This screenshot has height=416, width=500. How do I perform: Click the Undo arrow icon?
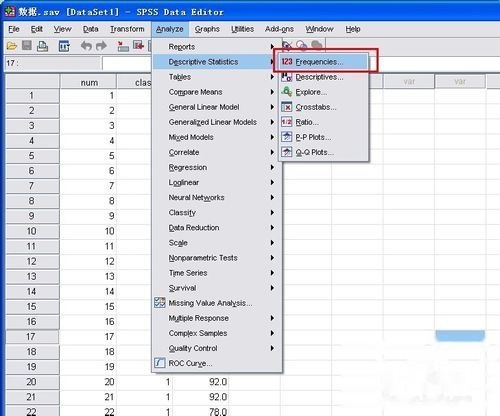click(x=86, y=46)
